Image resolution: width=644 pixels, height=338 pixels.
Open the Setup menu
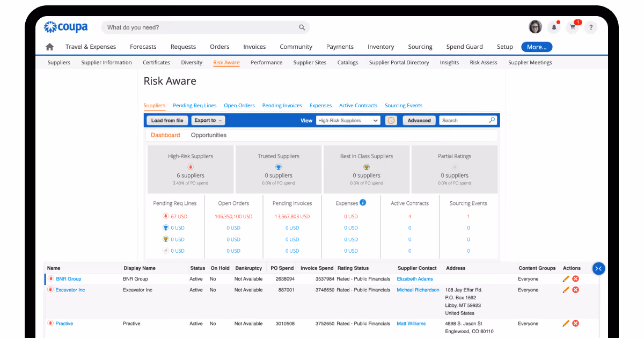pos(504,47)
